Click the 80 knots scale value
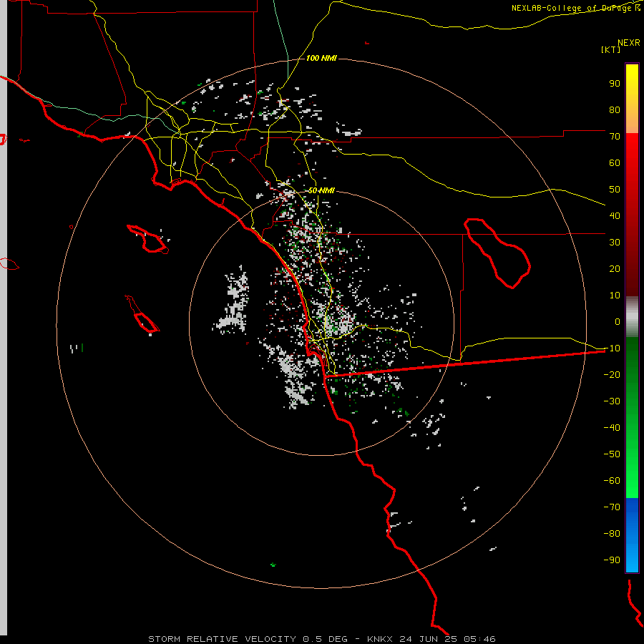This screenshot has width=644, height=644. coord(615,110)
